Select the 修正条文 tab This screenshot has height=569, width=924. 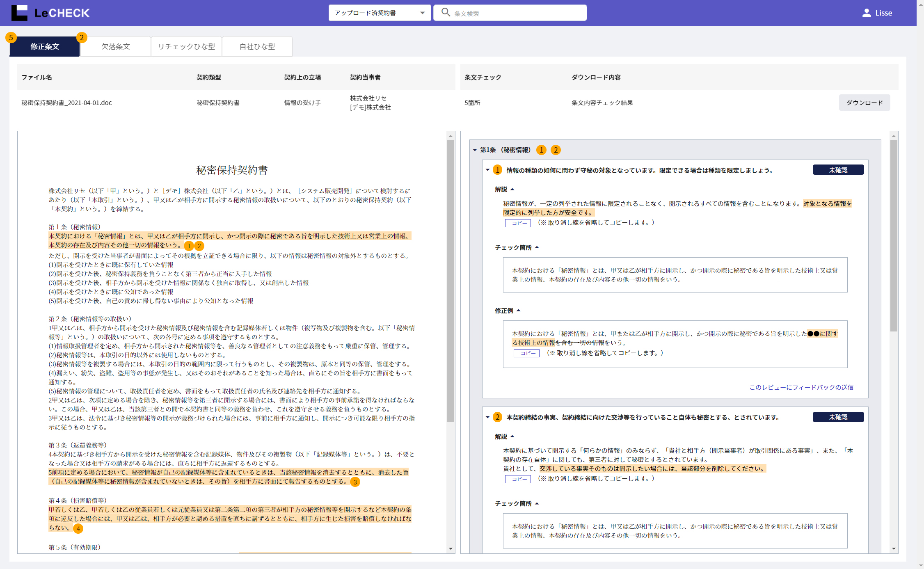click(x=45, y=46)
